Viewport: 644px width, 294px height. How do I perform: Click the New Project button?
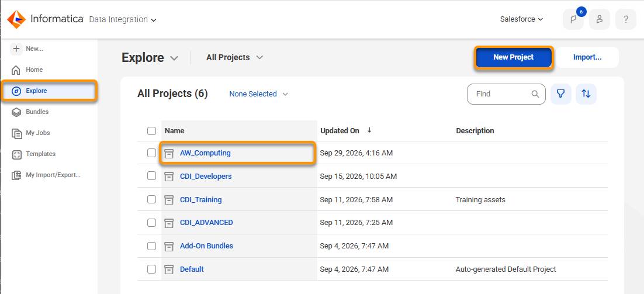(514, 57)
